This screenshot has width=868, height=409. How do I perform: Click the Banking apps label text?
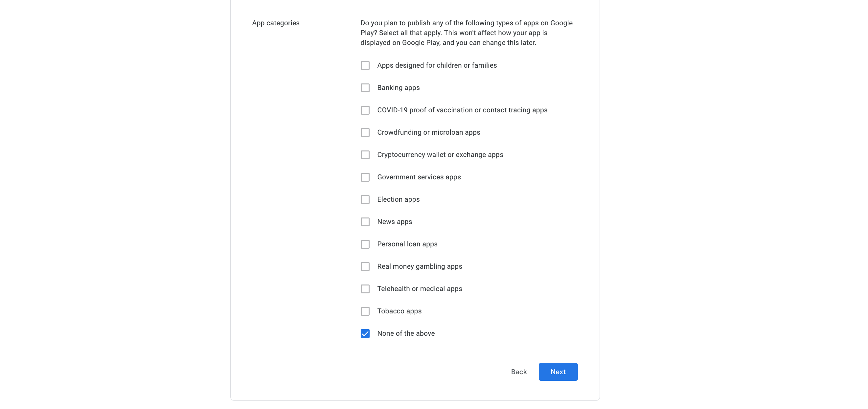pos(398,88)
